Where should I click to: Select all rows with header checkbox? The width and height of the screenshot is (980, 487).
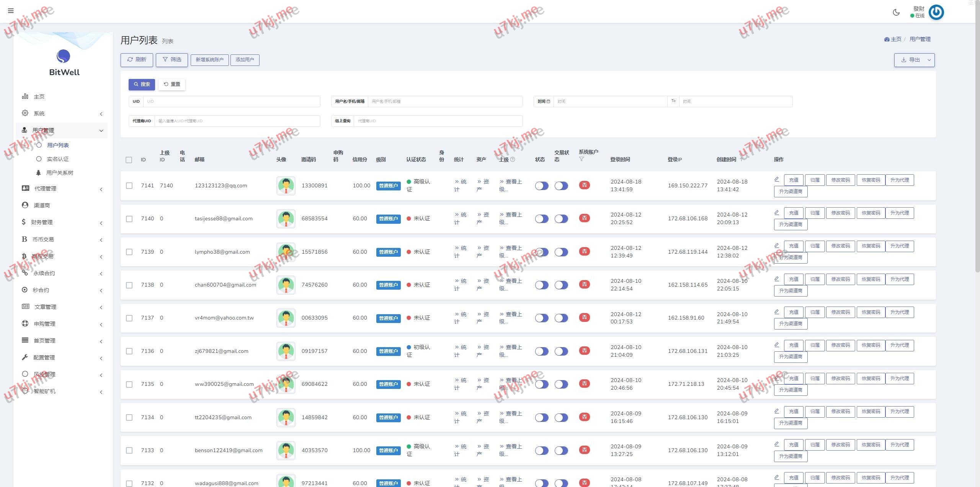click(129, 160)
